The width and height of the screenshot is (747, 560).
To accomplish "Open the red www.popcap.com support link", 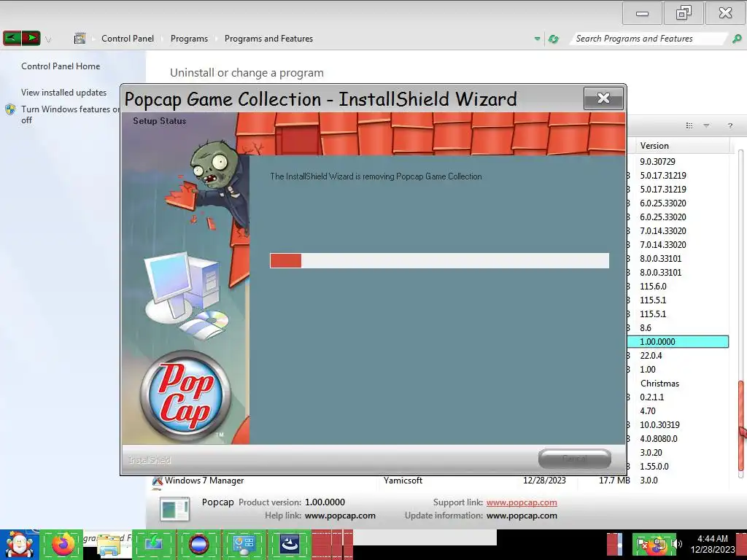I will 522,502.
